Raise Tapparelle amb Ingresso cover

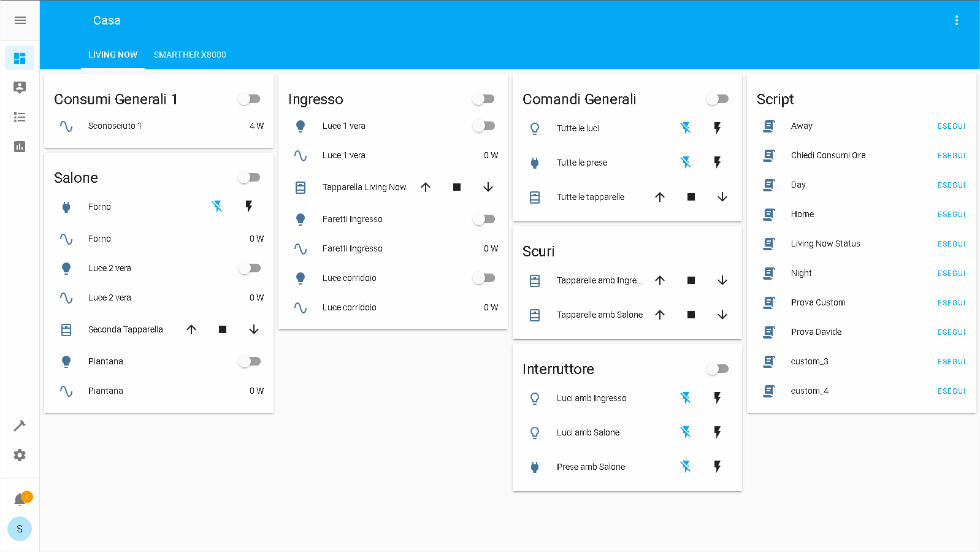pyautogui.click(x=660, y=280)
